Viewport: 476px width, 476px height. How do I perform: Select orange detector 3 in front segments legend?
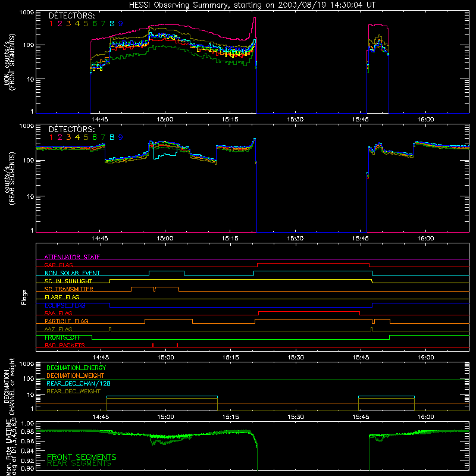[x=68, y=24]
